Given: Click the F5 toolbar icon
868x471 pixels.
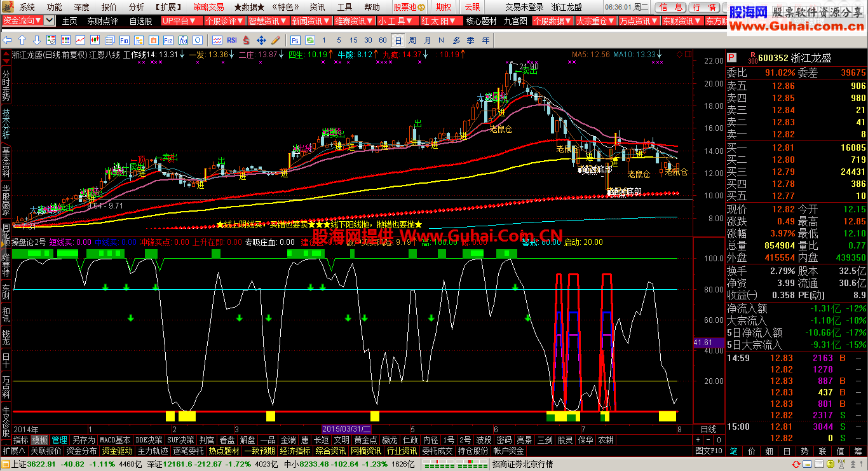Looking at the screenshot, I should click(295, 40).
